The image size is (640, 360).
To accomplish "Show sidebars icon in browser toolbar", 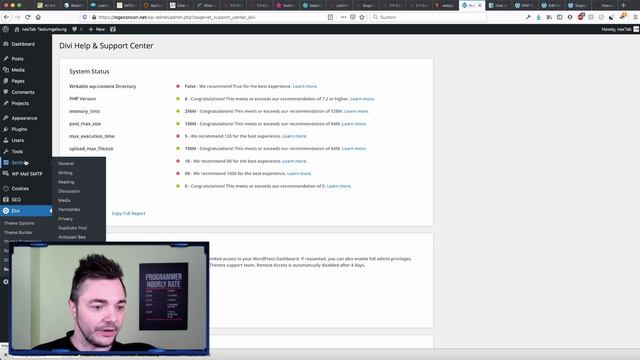I will click(x=560, y=17).
